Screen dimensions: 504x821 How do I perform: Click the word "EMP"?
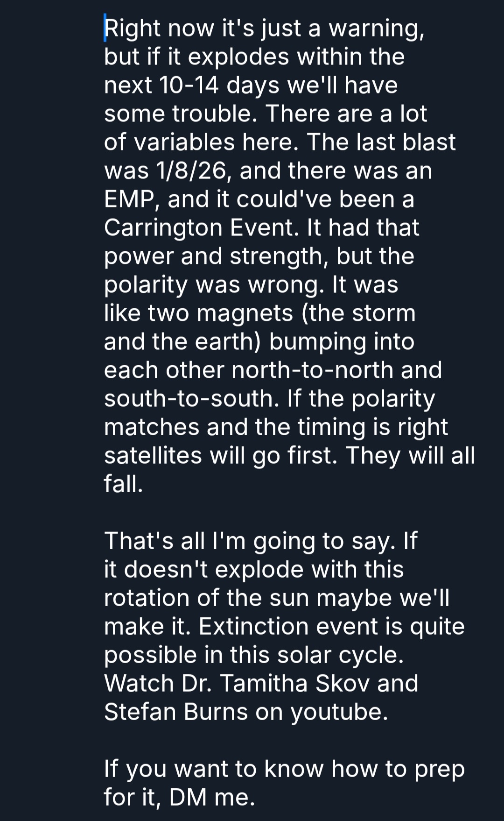pyautogui.click(x=129, y=199)
